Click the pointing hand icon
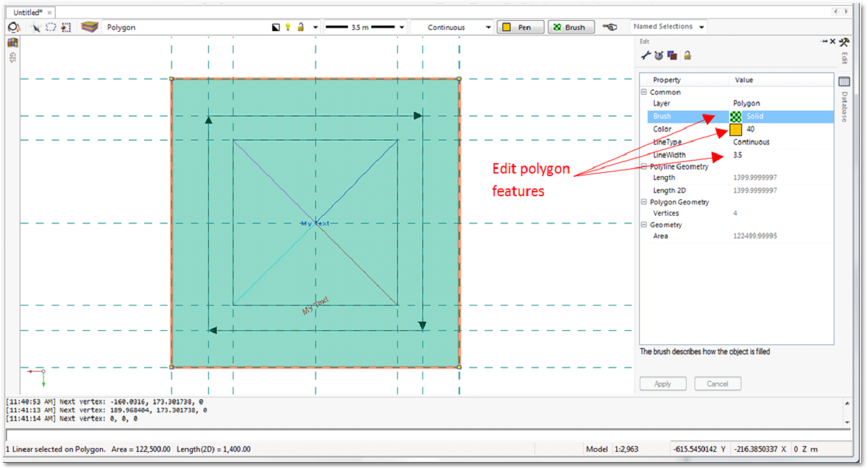Screen dimensions: 868x470 point(609,27)
